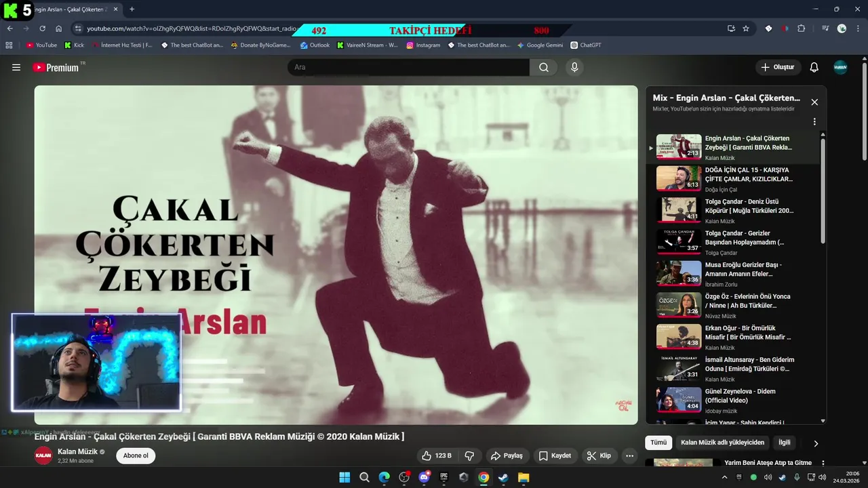868x488 pixels.
Task: Open a new browser tab
Action: click(132, 9)
